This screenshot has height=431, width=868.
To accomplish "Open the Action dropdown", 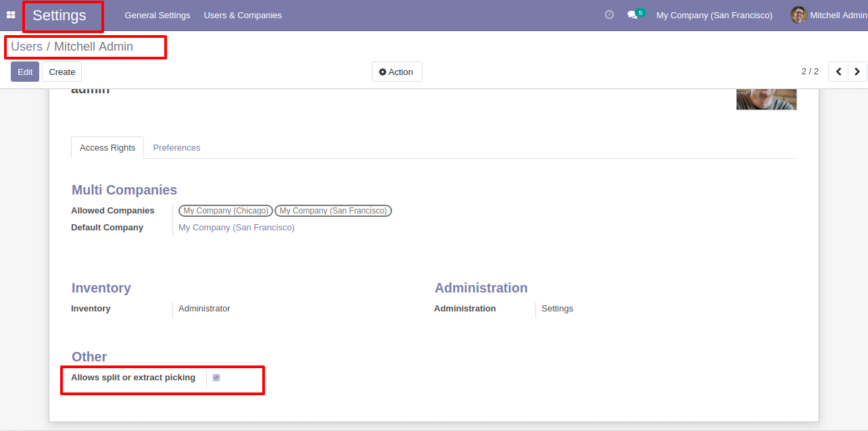I will [x=397, y=72].
